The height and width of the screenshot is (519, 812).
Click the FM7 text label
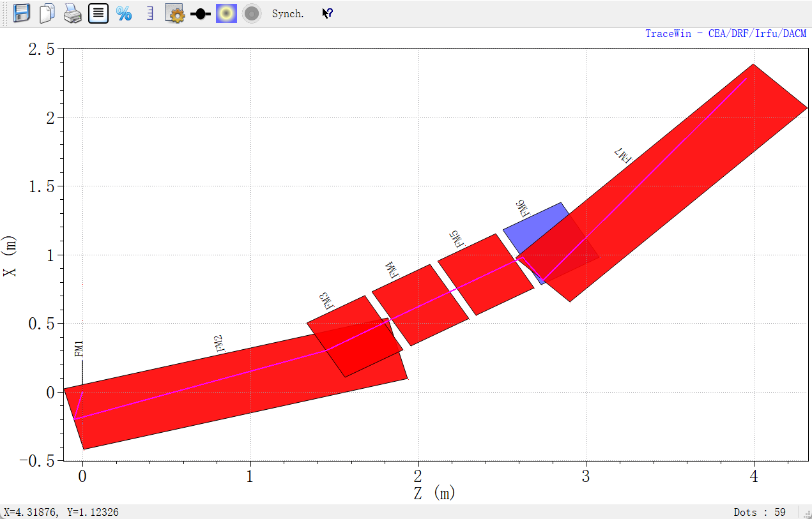[x=622, y=155]
